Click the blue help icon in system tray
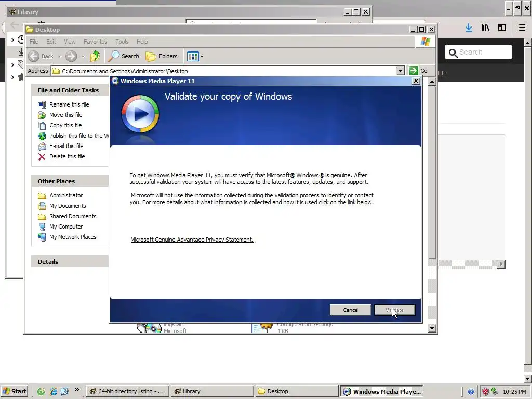Image resolution: width=532 pixels, height=399 pixels. 471,392
